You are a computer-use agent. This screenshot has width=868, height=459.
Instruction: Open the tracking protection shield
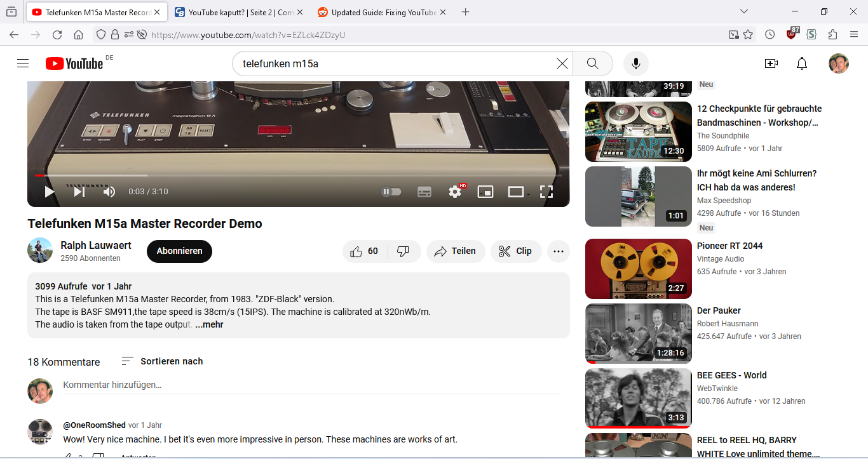click(x=101, y=35)
